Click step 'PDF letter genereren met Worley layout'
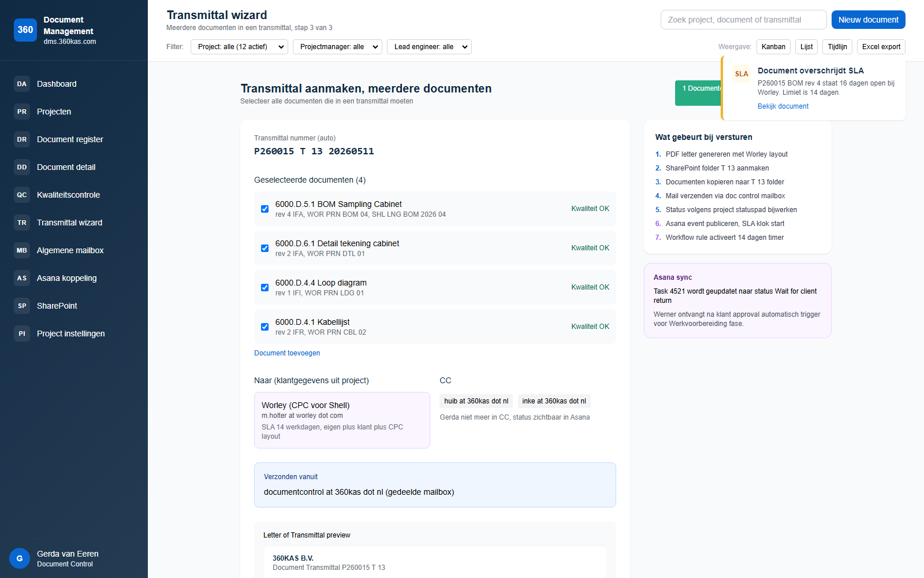The width and height of the screenshot is (924, 578). 726,154
